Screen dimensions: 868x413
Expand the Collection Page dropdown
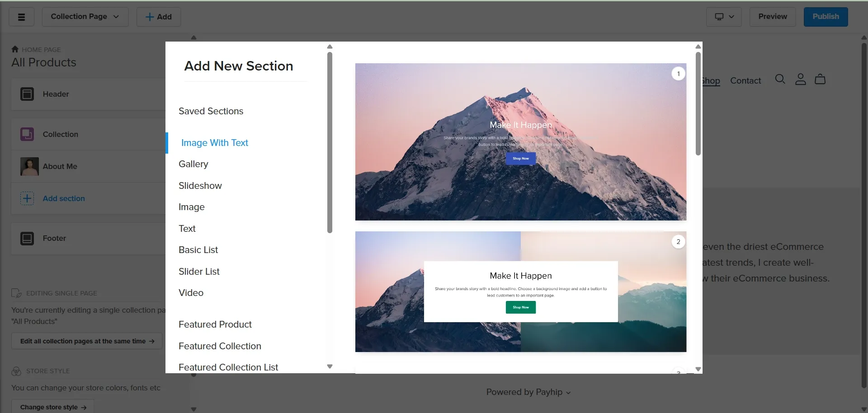[x=85, y=17]
